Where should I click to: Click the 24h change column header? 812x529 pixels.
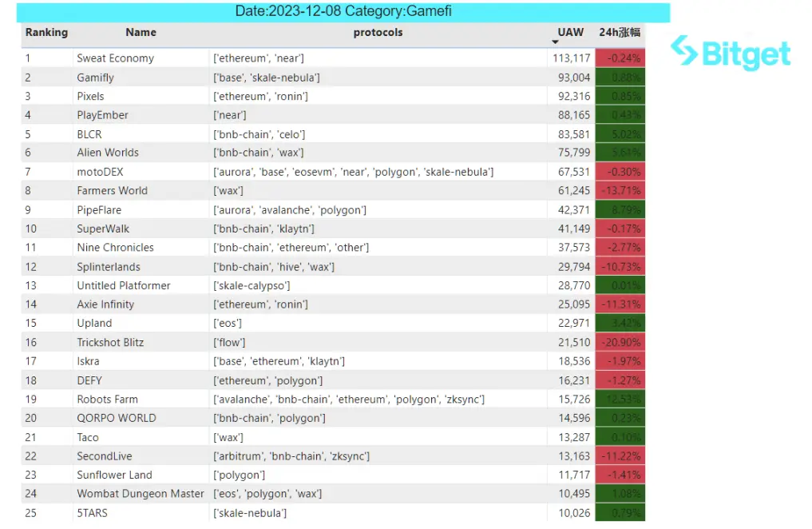point(620,32)
